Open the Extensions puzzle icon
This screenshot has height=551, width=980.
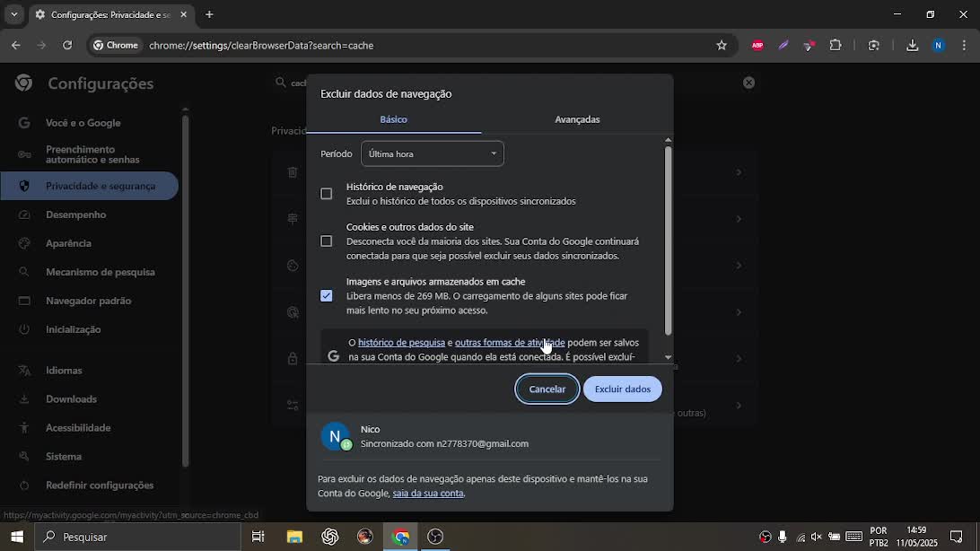click(836, 45)
